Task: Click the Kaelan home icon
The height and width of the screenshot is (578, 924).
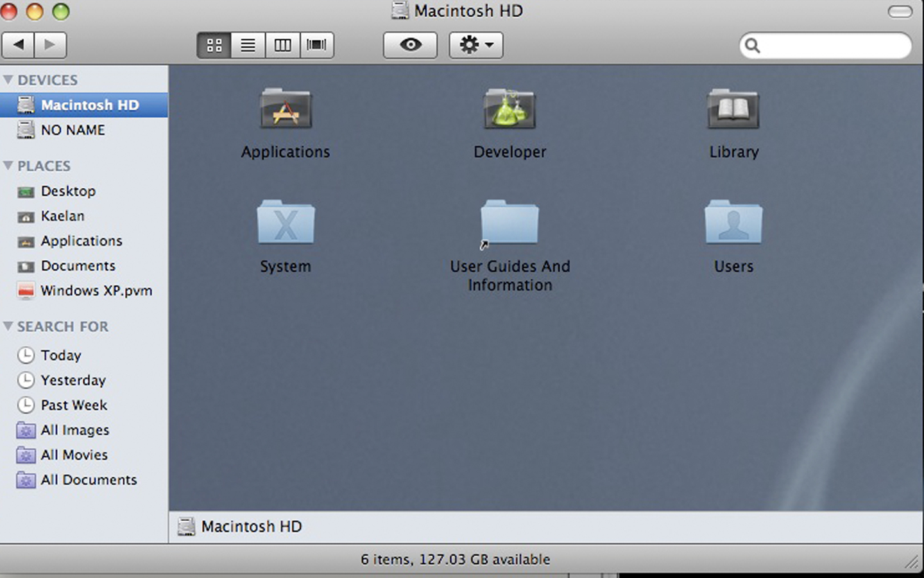Action: [26, 216]
